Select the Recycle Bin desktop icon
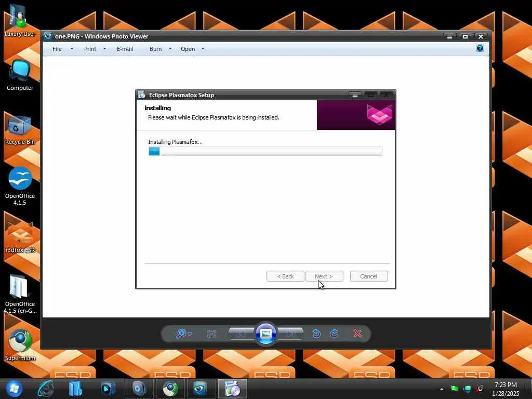532x399 pixels. pos(20,130)
